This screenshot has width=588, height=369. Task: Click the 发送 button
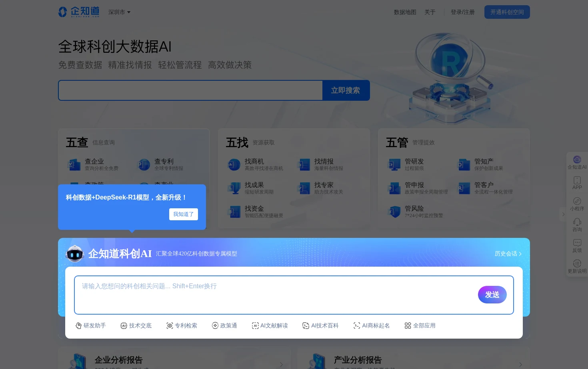tap(492, 295)
